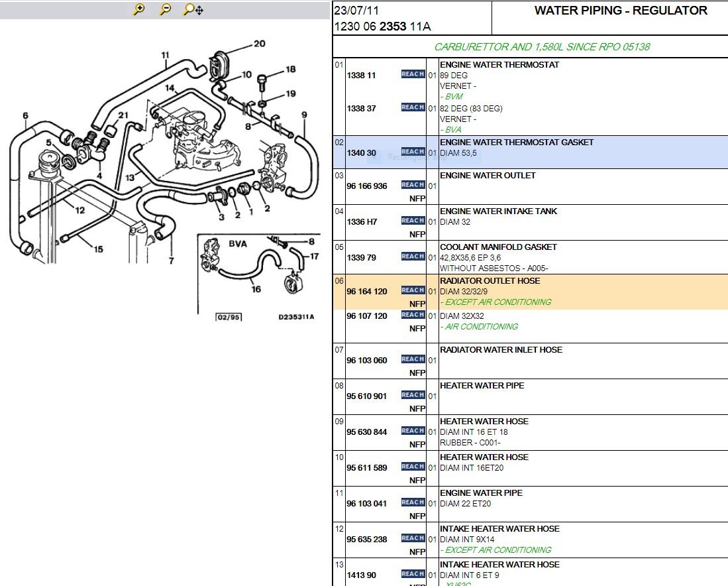Click callout number 6 in diagram
Image resolution: width=728 pixels, height=586 pixels.
(25, 115)
